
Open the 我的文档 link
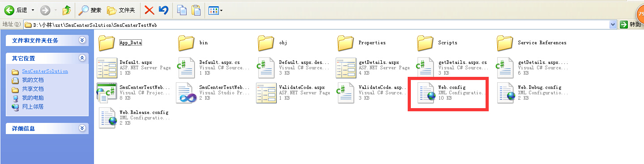click(x=33, y=80)
